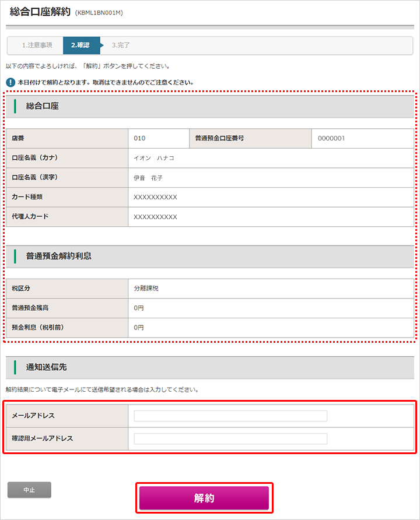
Task: Click the 税区分 value 分離課税
Action: tap(146, 288)
